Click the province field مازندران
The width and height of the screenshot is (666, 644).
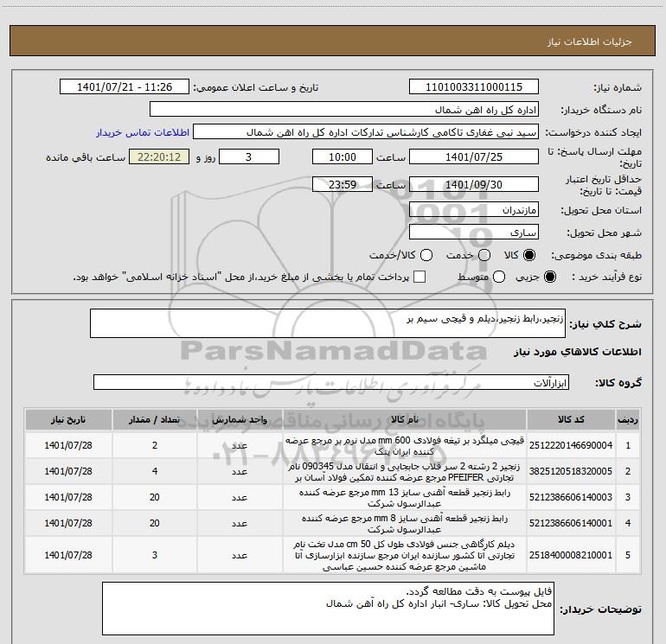tap(474, 210)
